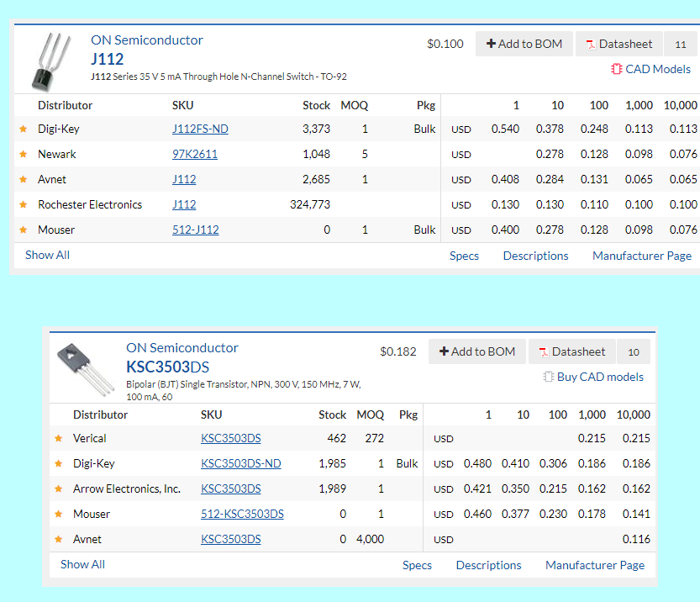Open Rochester Electronics SKU J112 link
This screenshot has width=700, height=602.
click(184, 204)
